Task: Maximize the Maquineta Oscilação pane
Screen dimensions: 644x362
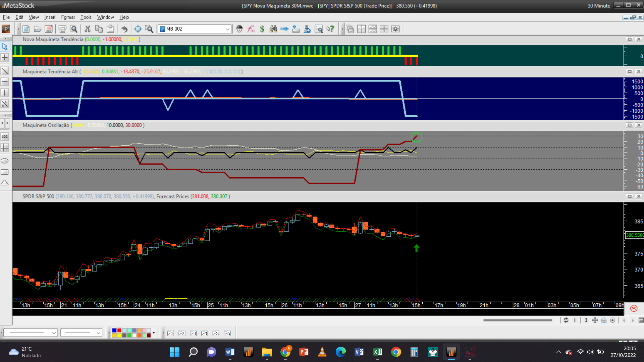Action: click(x=629, y=125)
